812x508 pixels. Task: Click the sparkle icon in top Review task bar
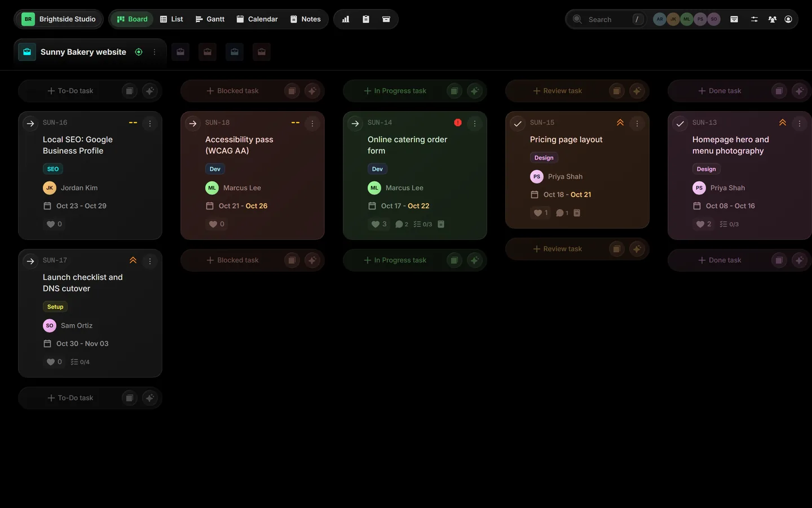pos(637,91)
